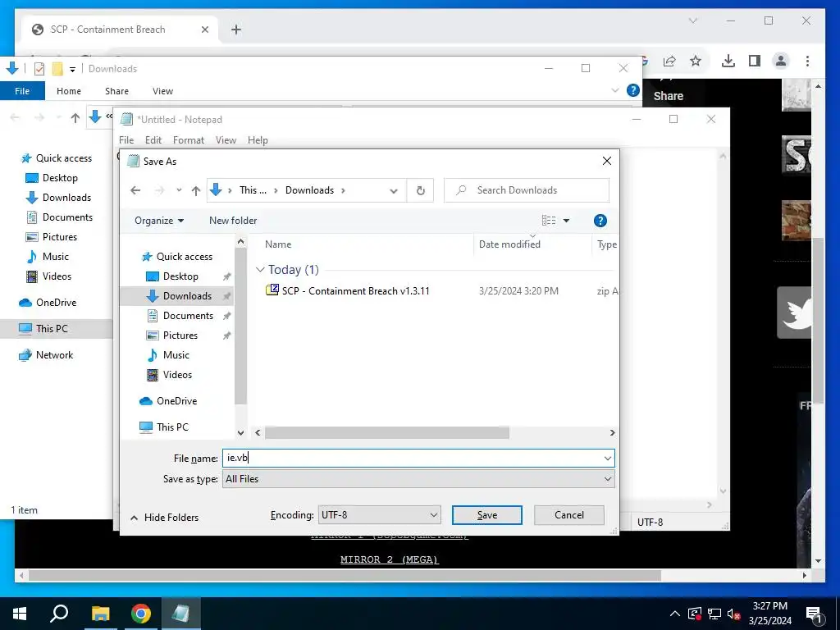Open taskbar Search icon

pos(59,614)
